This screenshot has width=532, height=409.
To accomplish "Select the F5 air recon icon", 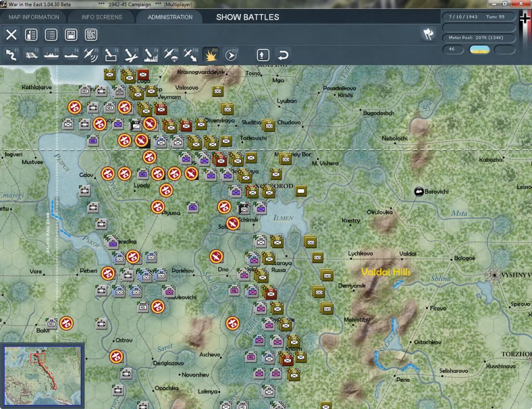I will 91,55.
